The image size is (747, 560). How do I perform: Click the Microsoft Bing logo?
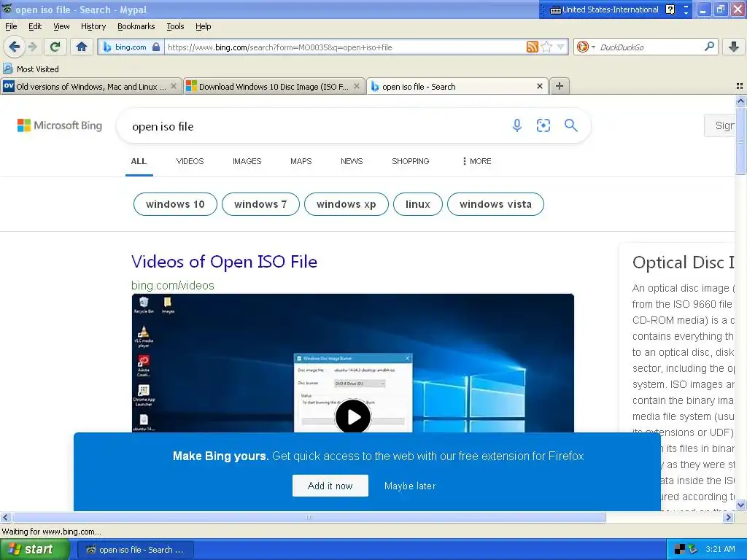click(60, 125)
